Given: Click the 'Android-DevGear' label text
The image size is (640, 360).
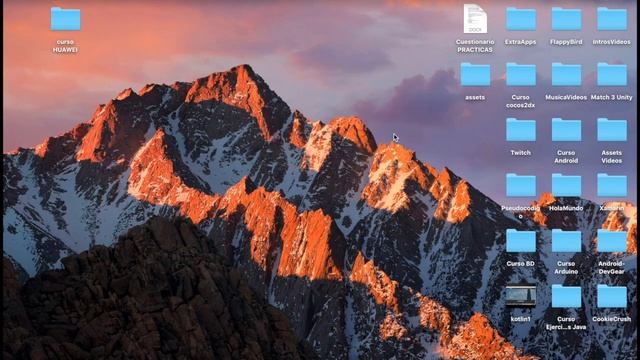Looking at the screenshot, I should (612, 268).
